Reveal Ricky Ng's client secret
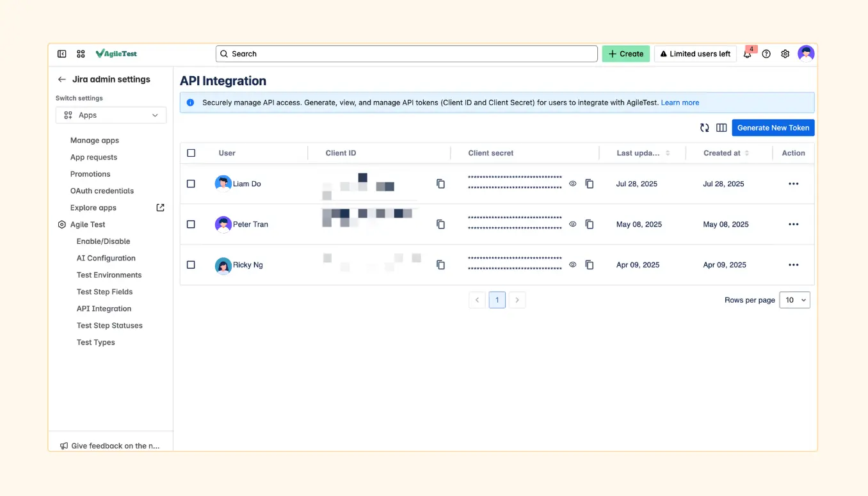 click(573, 264)
